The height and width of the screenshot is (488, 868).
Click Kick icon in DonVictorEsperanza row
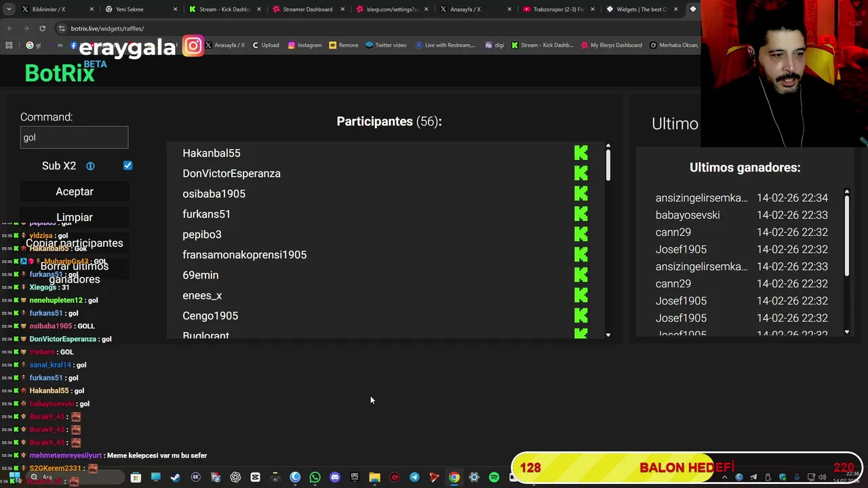[581, 174]
